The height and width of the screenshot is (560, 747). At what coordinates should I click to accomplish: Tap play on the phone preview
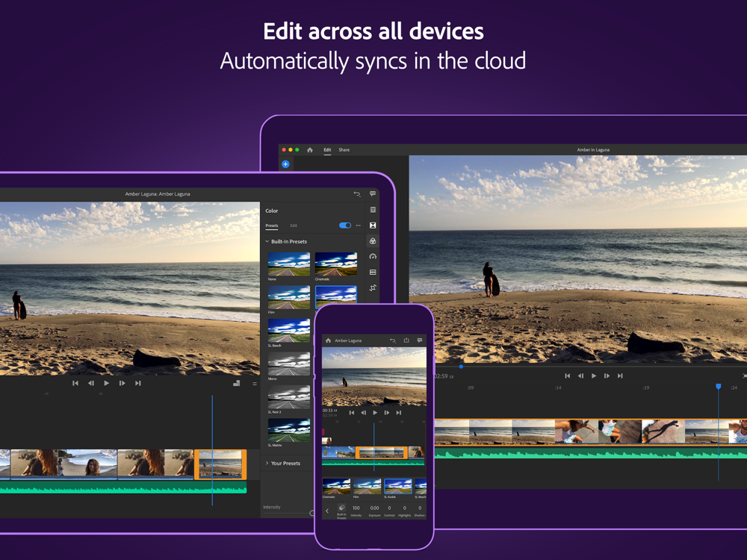(375, 413)
